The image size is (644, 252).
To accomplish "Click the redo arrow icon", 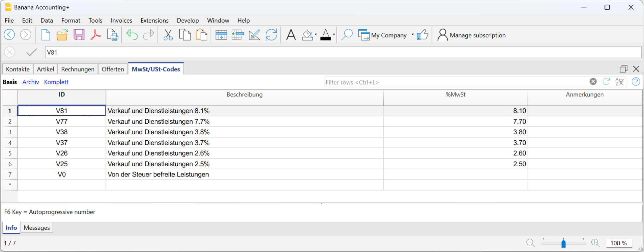I will (x=148, y=35).
